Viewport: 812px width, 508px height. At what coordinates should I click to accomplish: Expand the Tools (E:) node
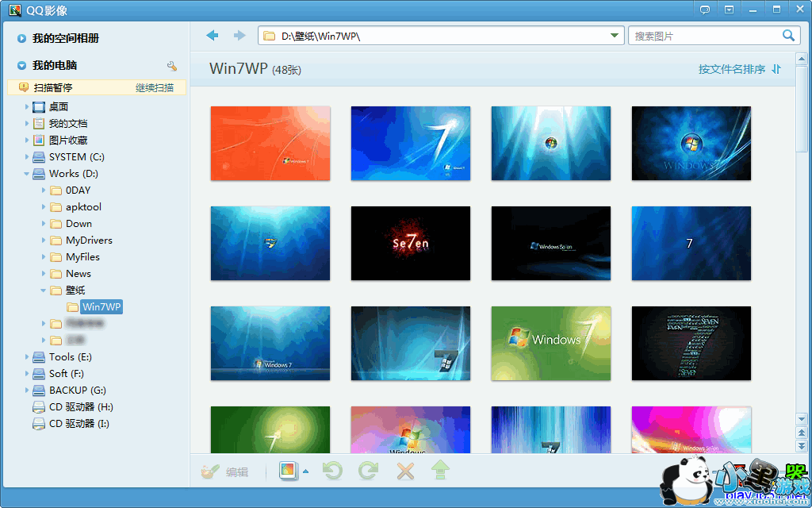coord(27,356)
